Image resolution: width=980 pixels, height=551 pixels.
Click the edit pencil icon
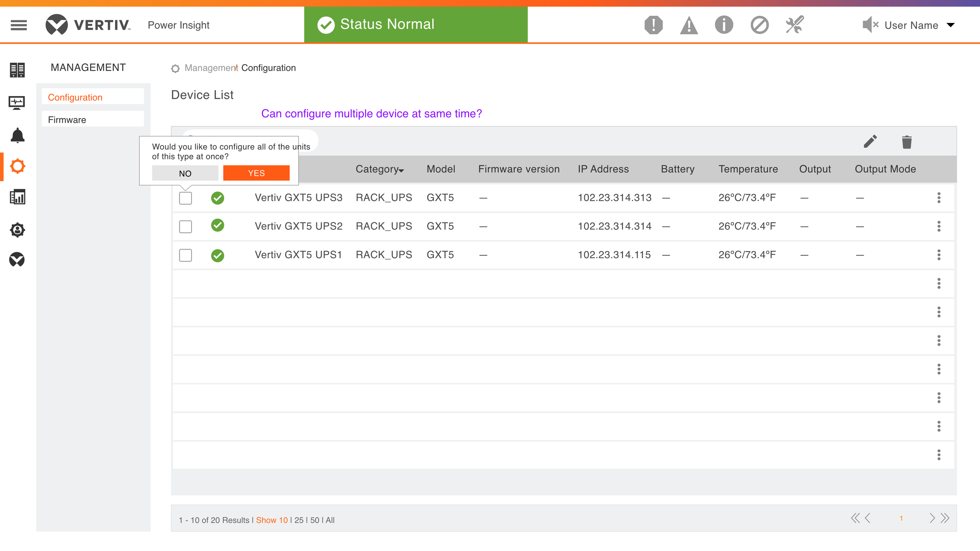[x=870, y=141]
